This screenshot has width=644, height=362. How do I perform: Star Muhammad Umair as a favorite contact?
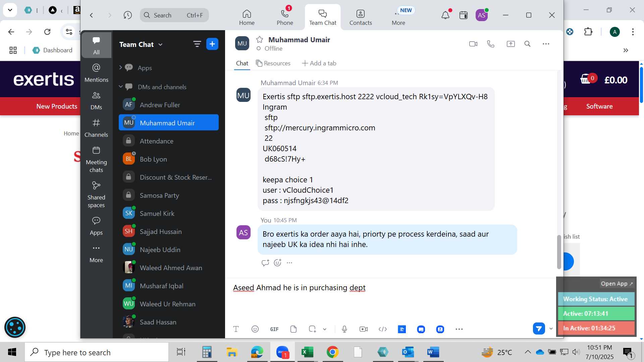point(259,40)
